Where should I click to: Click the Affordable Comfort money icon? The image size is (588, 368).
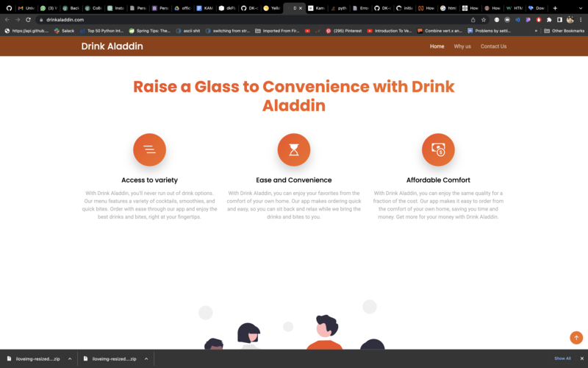(x=438, y=149)
